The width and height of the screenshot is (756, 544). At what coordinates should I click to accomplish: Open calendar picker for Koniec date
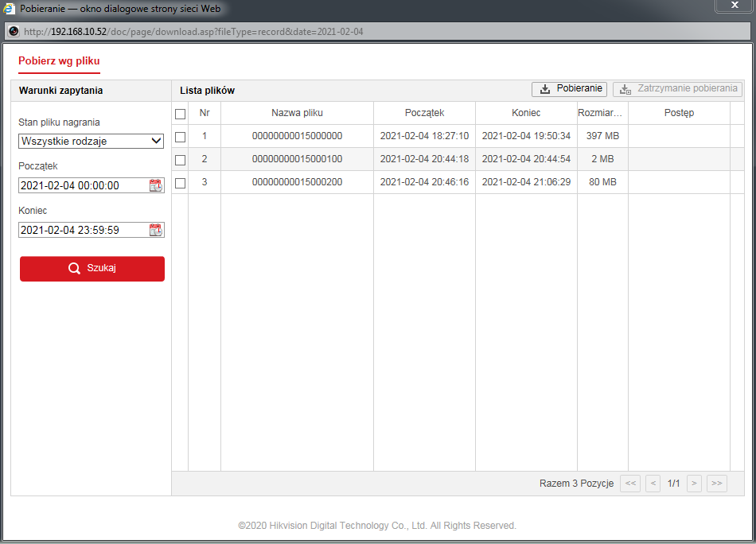click(155, 230)
